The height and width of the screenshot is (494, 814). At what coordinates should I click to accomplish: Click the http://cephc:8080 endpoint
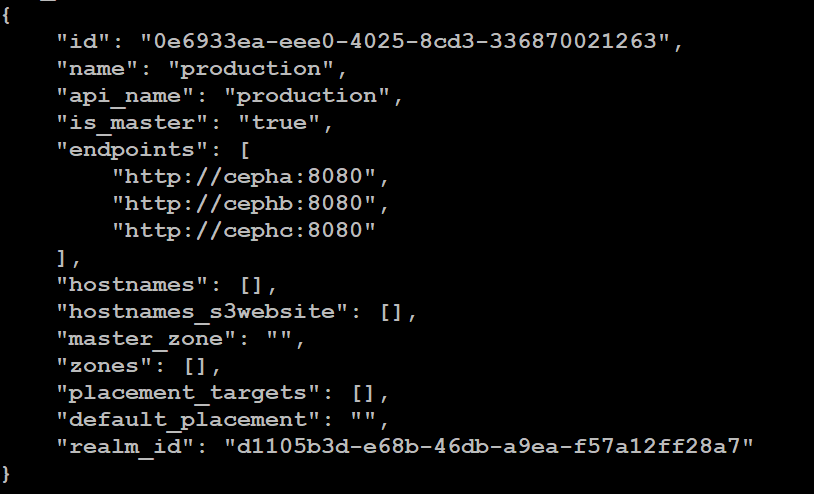coord(244,231)
